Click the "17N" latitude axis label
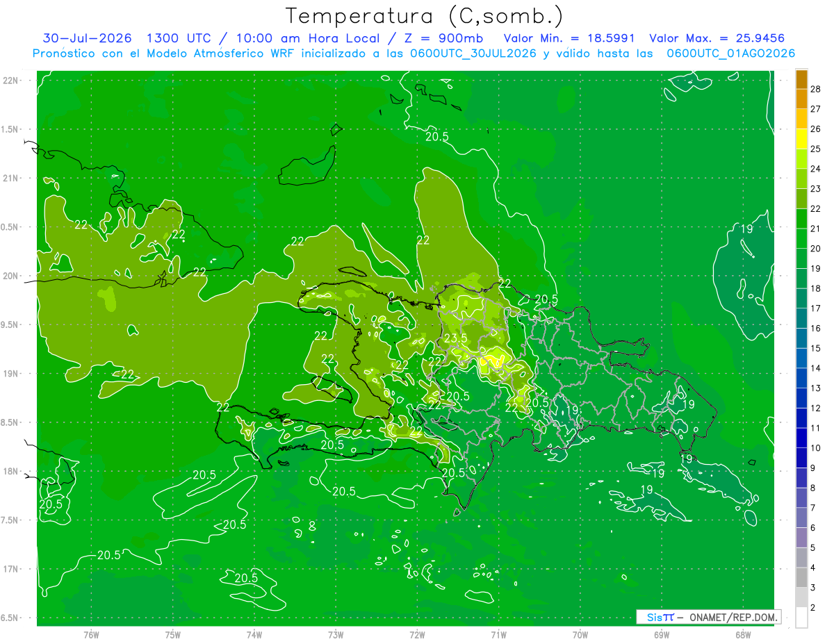The height and width of the screenshot is (644, 834). tap(10, 569)
